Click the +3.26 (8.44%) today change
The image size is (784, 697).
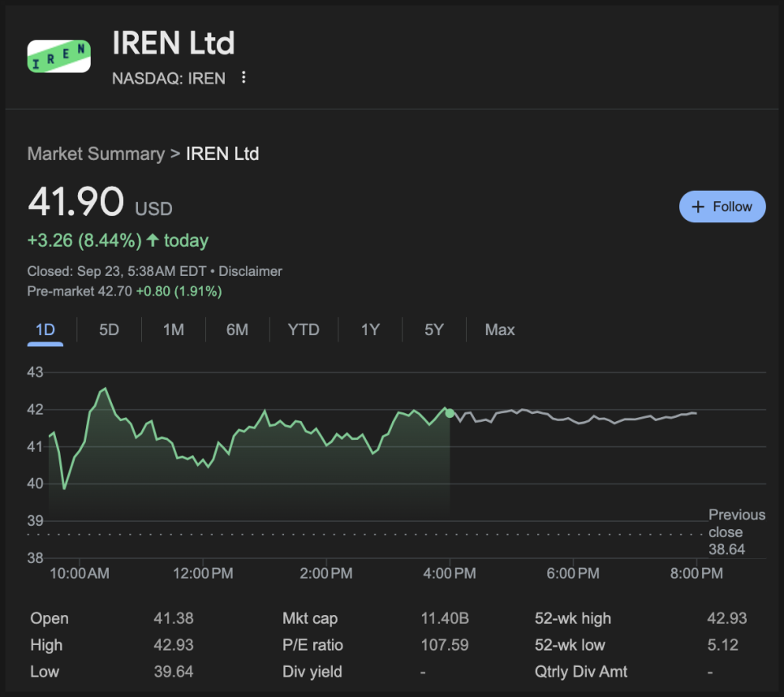click(x=118, y=240)
